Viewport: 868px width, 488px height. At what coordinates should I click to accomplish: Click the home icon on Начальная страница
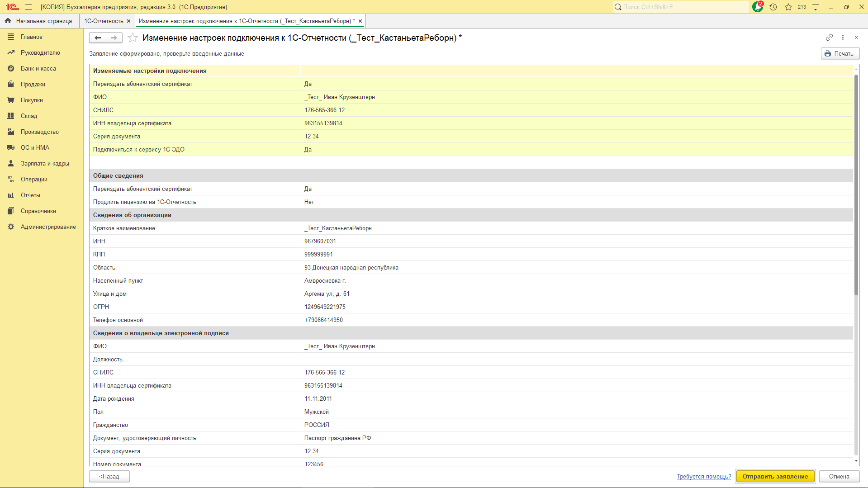pos(8,21)
